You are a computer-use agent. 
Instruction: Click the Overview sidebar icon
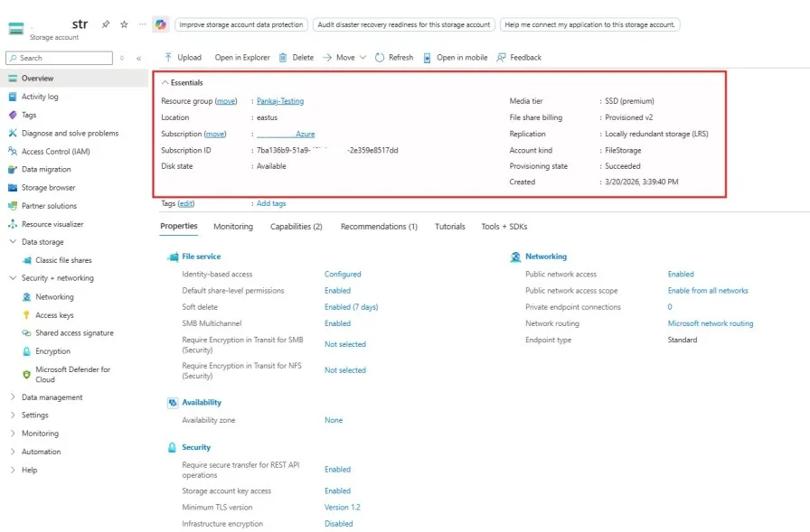pos(13,79)
